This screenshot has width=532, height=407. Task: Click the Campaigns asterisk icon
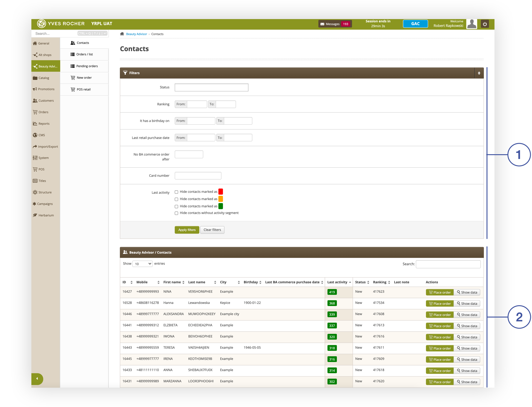[34, 204]
